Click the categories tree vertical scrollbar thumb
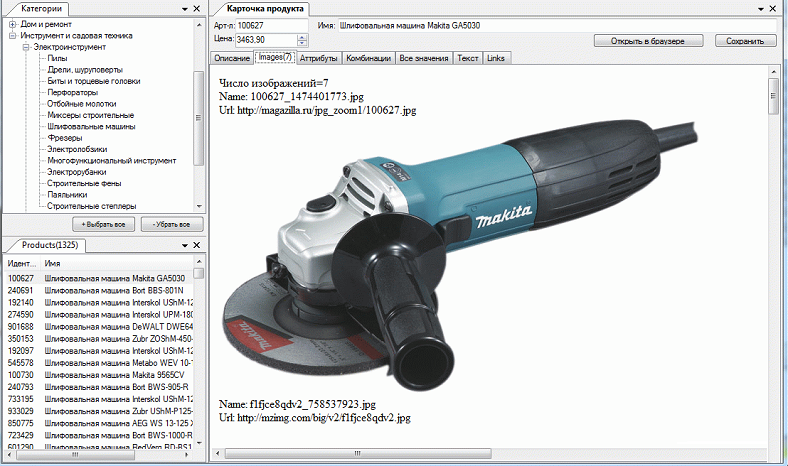 [x=199, y=118]
